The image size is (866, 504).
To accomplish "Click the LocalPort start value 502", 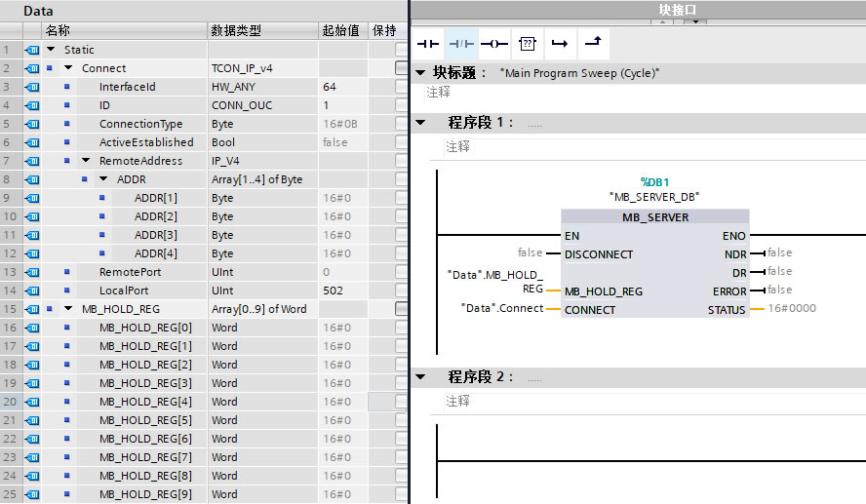I will [333, 291].
